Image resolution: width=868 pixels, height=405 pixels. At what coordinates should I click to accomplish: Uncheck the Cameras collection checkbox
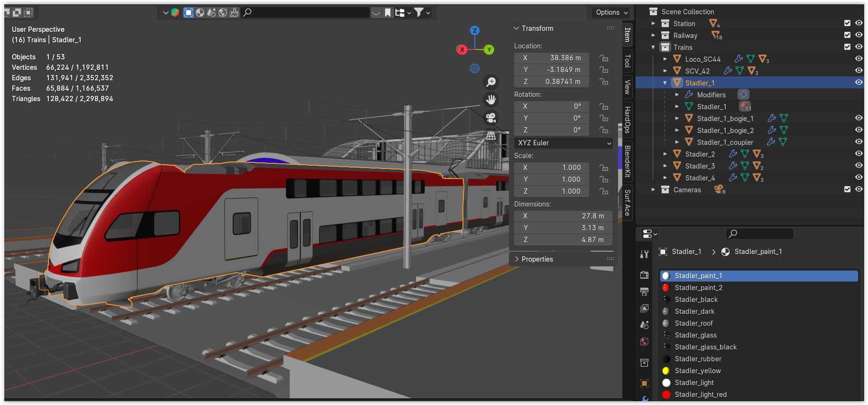click(847, 189)
